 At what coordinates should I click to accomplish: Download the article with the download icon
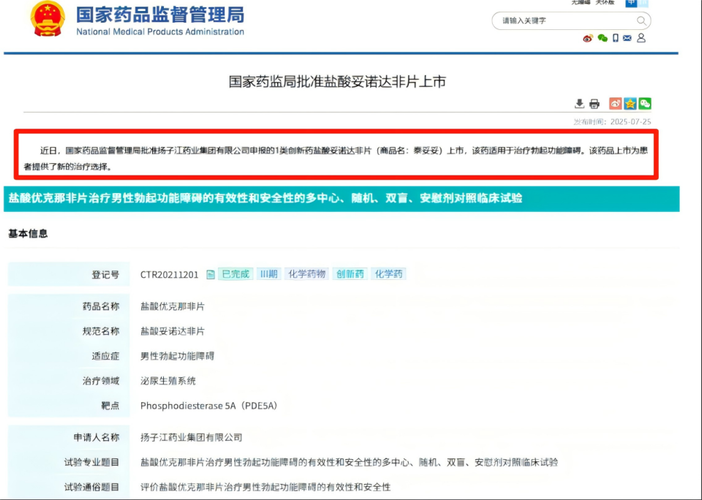(x=579, y=104)
